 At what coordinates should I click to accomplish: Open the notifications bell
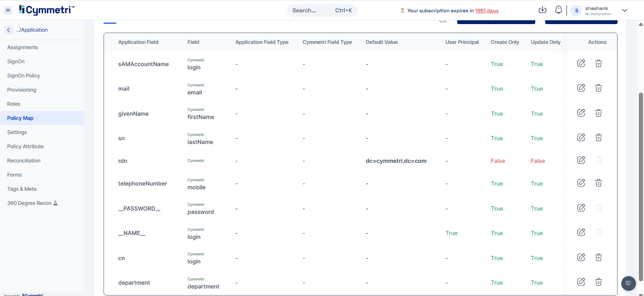point(558,10)
